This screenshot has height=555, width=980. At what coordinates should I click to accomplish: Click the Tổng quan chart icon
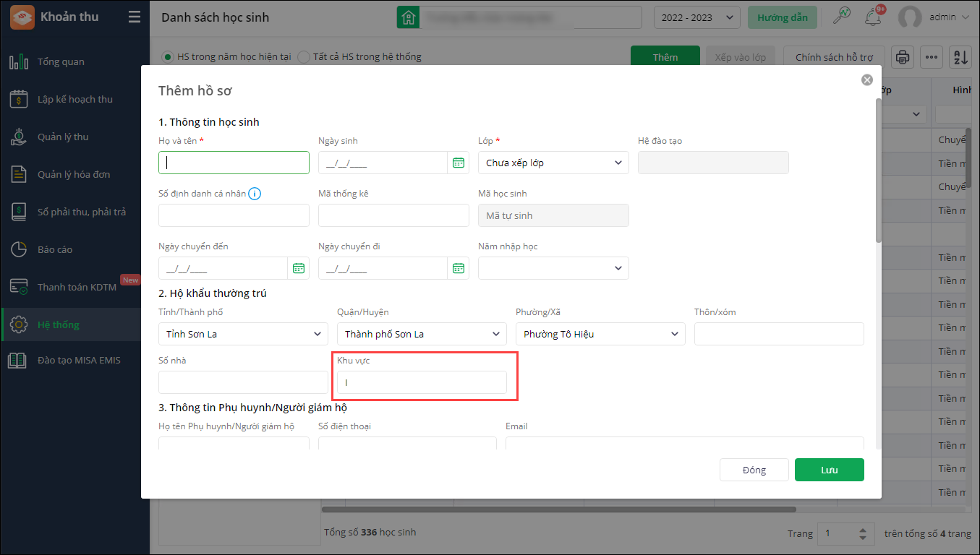click(19, 61)
